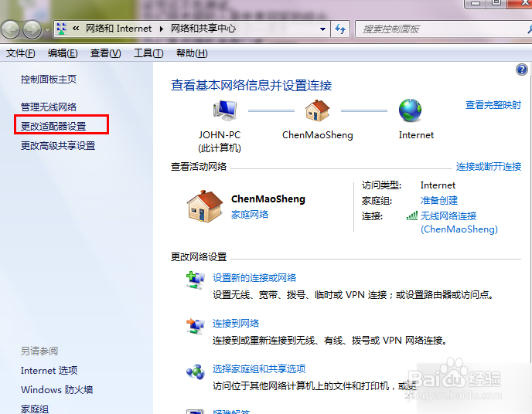The image size is (532, 414).
Task: Open the address bar history dropdown
Action: 322,29
